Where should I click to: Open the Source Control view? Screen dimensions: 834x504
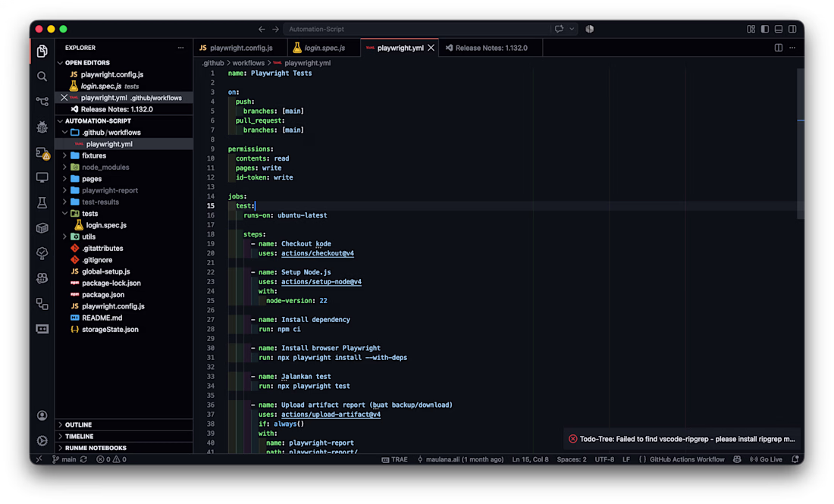[x=42, y=101]
